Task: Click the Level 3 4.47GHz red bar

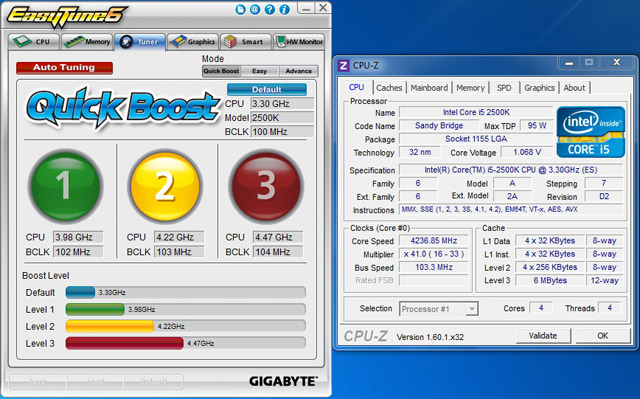Action: coord(185,343)
